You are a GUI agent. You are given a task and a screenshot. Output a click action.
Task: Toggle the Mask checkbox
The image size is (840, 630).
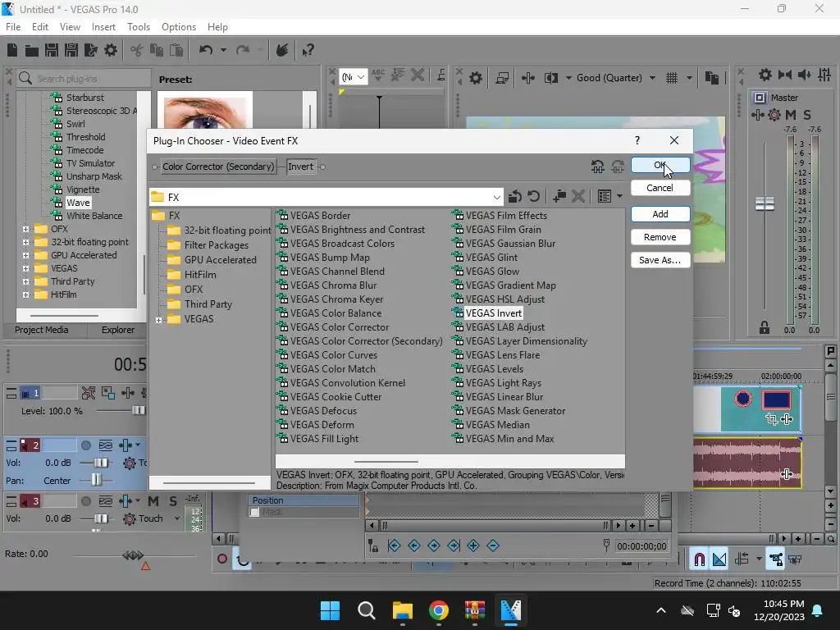[x=255, y=512]
